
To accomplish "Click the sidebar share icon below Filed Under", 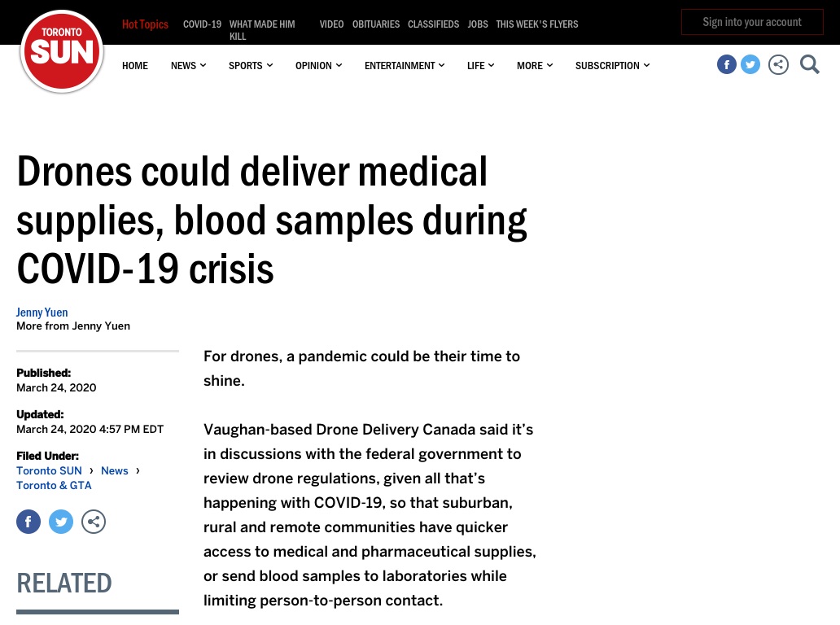I will [94, 522].
